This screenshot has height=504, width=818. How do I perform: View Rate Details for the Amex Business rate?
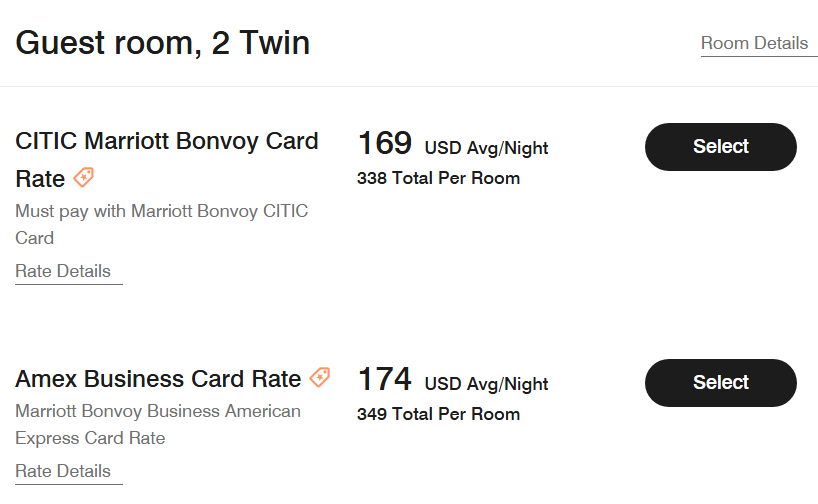[x=63, y=471]
